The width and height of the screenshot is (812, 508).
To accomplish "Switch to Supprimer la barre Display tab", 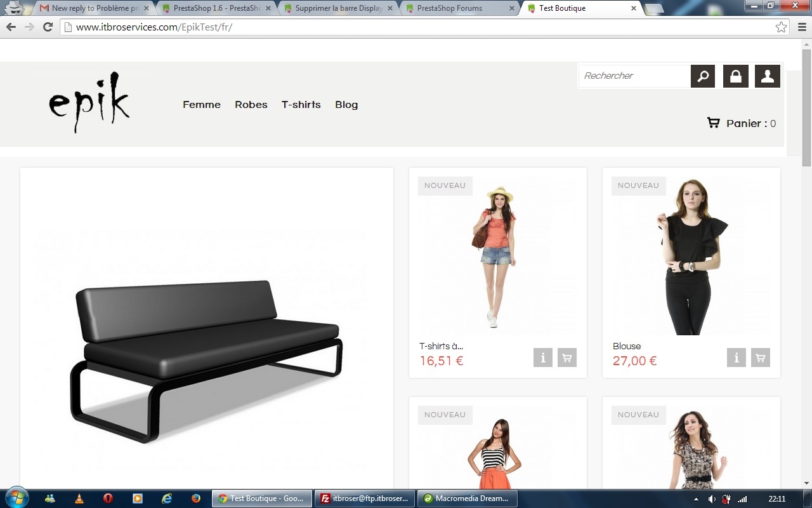I will [338, 8].
